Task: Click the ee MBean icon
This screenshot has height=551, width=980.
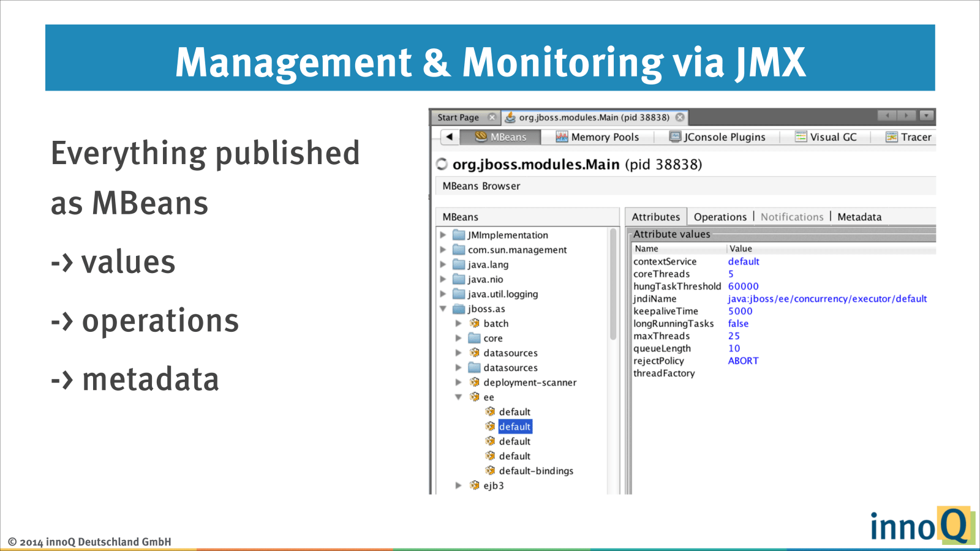Action: tap(475, 397)
